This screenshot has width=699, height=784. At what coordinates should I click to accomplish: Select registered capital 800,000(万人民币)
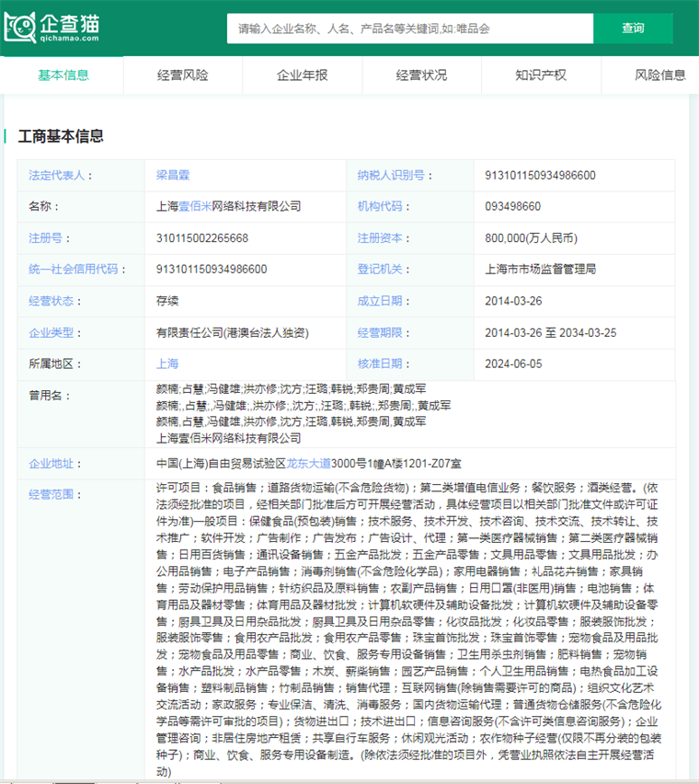(x=531, y=238)
